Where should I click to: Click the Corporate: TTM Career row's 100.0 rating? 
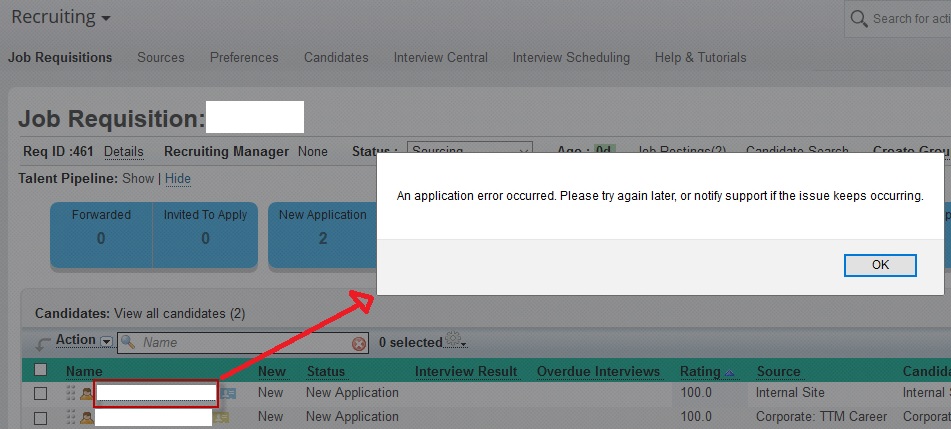click(696, 417)
